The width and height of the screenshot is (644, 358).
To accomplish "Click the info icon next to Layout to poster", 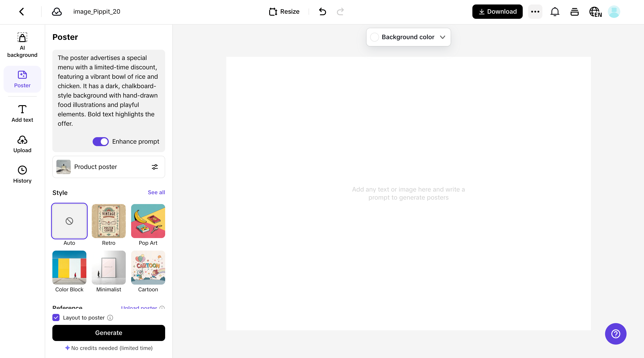I will coord(110,318).
